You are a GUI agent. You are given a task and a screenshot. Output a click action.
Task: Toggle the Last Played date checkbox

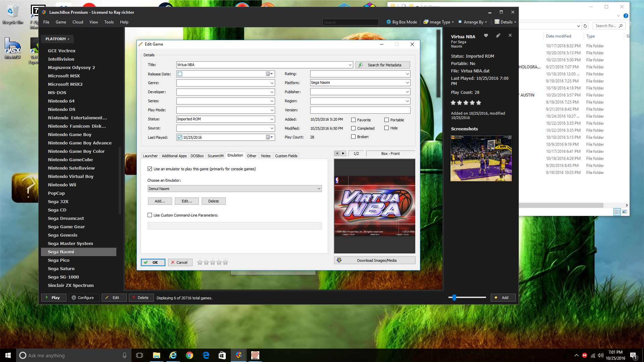pyautogui.click(x=180, y=137)
